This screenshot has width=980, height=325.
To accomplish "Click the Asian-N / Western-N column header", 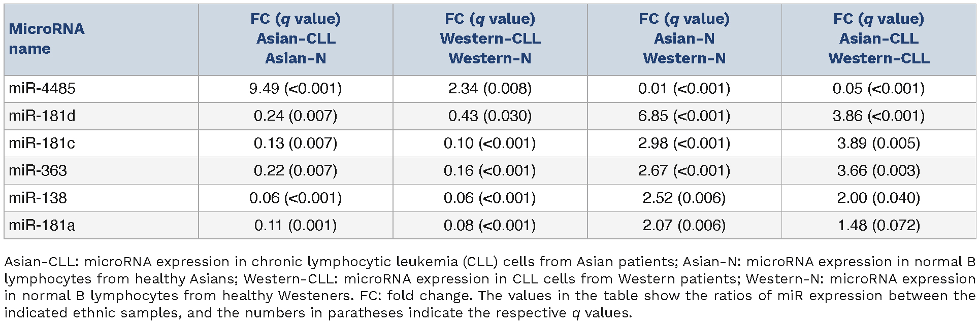I will pos(684,39).
